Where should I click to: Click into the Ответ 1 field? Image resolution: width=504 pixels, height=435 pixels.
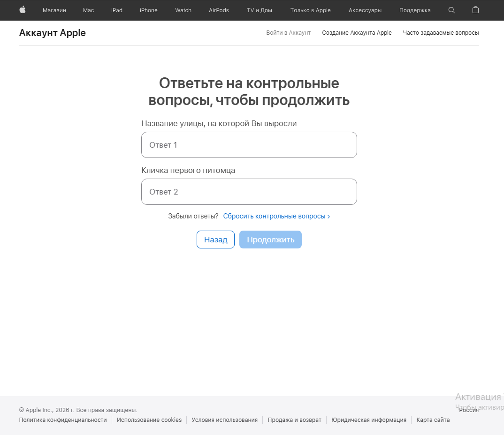pyautogui.click(x=249, y=145)
